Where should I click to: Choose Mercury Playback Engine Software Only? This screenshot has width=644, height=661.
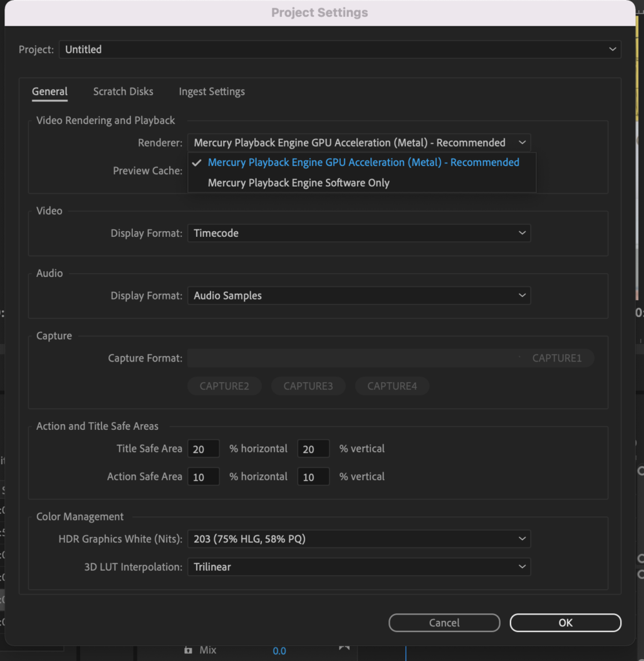(298, 183)
